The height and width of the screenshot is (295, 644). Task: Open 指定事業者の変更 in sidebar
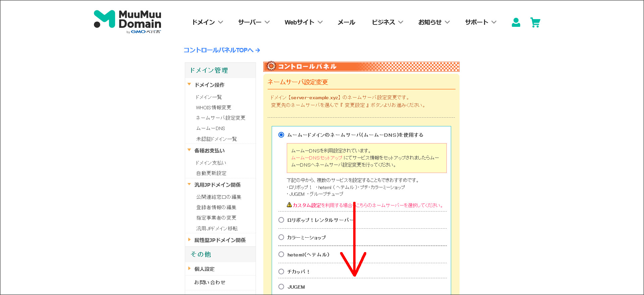[216, 218]
